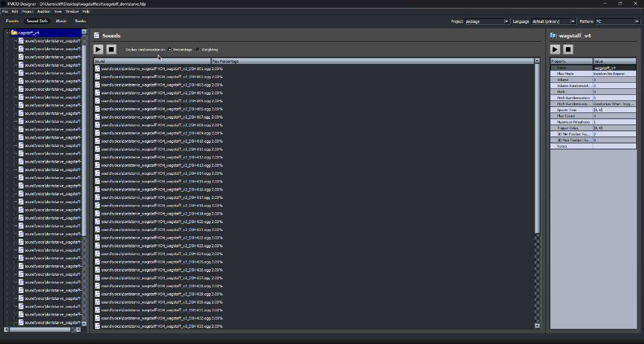Viewport: 644px width, 344px height.
Task: Click play button under wagstaff_v4 properties
Action: click(555, 49)
